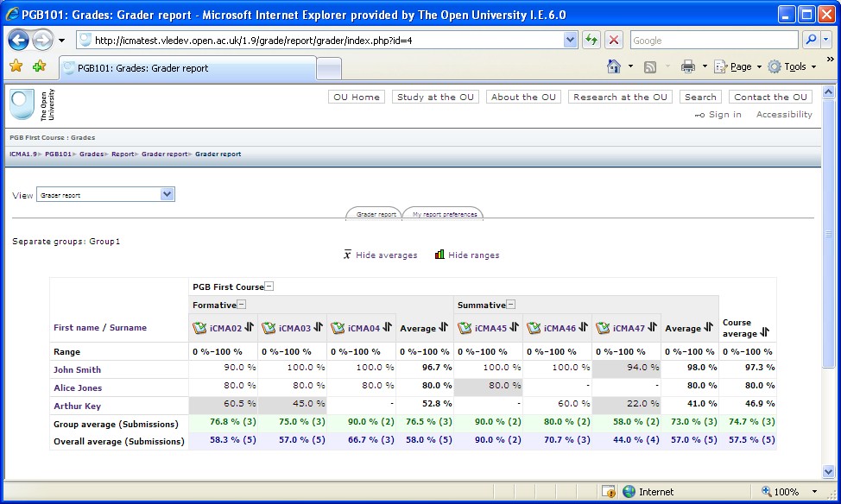Sort by iCMA04 column arrows

[387, 327]
